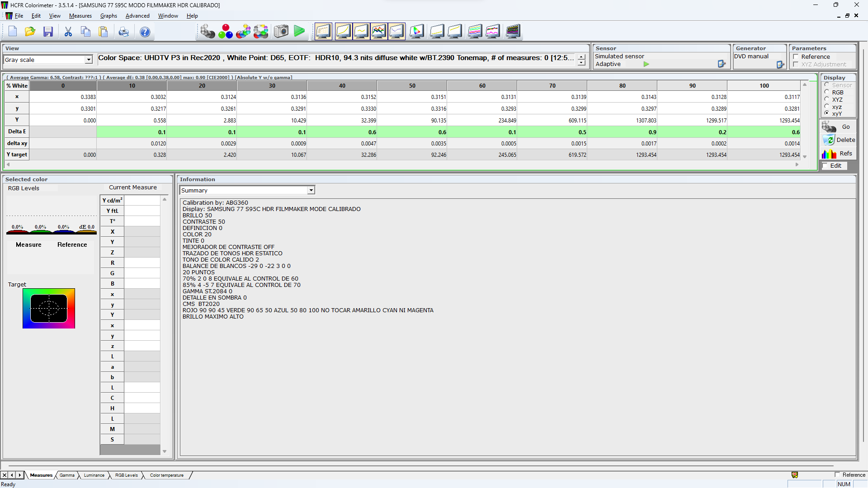This screenshot has width=868, height=488.
Task: Select the 50 % White column header
Action: (x=412, y=85)
